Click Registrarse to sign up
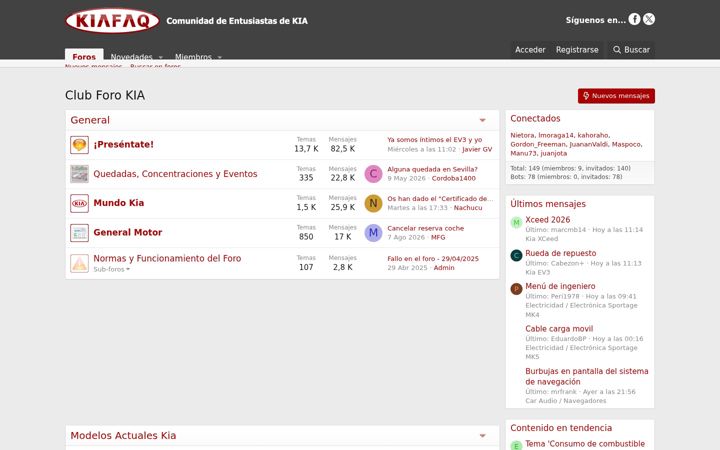The height and width of the screenshot is (450, 720). point(577,50)
